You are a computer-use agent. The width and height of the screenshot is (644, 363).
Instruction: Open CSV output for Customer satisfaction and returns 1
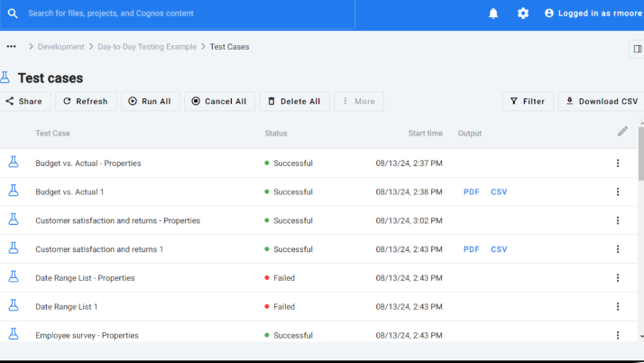point(499,249)
